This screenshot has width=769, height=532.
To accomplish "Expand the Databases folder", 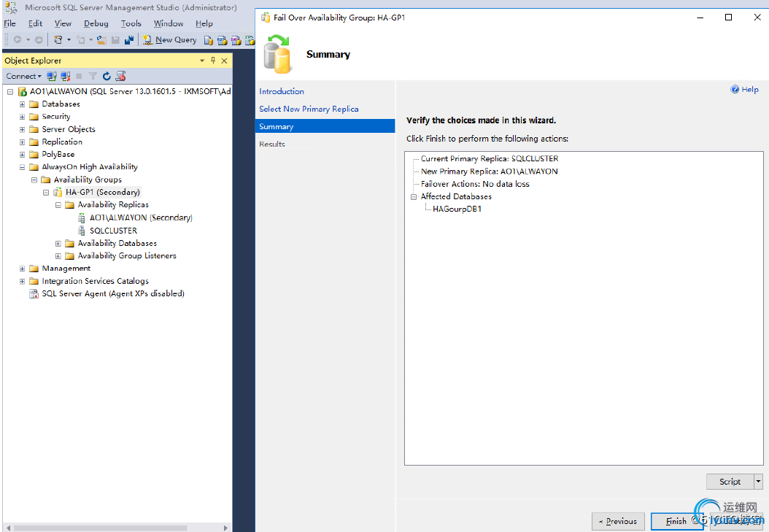I will pos(22,104).
